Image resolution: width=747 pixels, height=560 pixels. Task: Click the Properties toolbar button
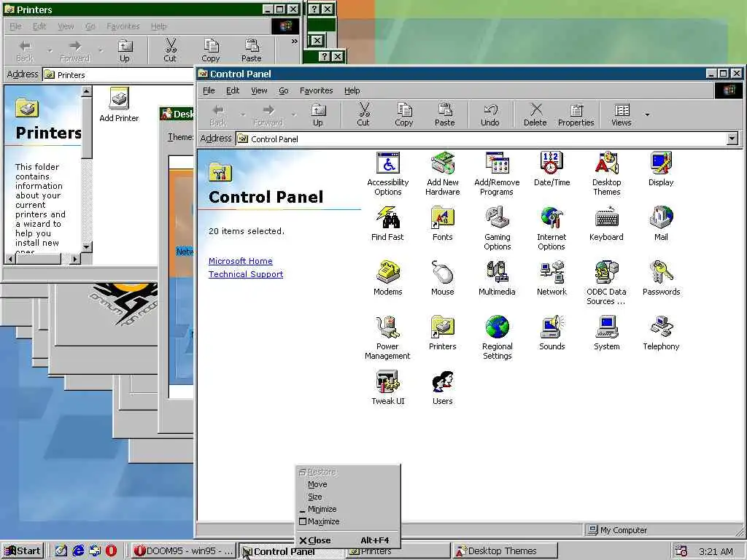(576, 114)
